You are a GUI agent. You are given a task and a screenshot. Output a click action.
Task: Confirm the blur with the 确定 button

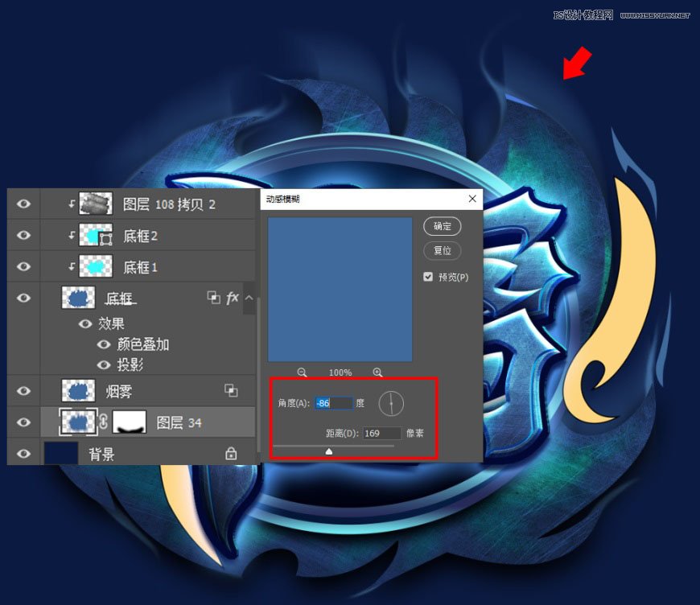coord(443,226)
